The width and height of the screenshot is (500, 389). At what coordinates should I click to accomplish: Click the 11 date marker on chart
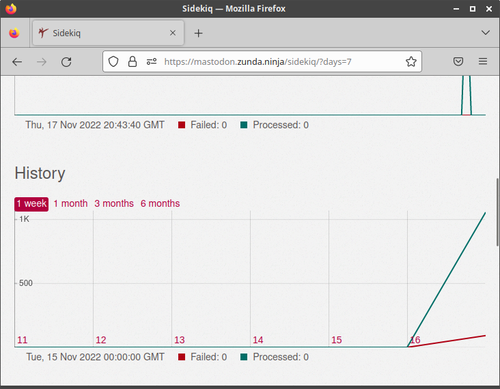[x=22, y=340]
